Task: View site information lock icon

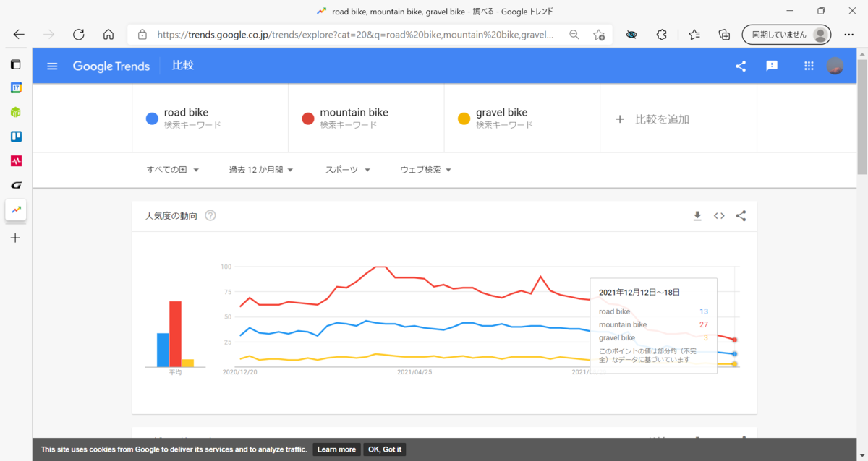Action: coord(142,34)
